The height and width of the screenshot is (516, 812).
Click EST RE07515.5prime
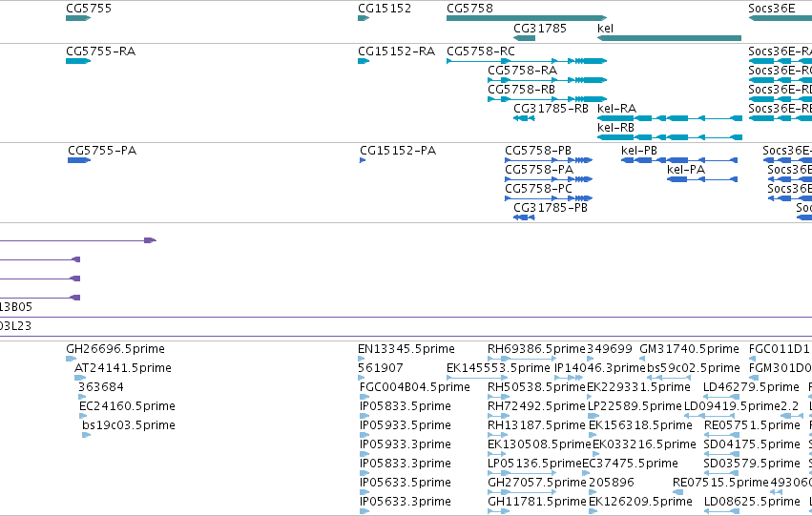(x=720, y=483)
